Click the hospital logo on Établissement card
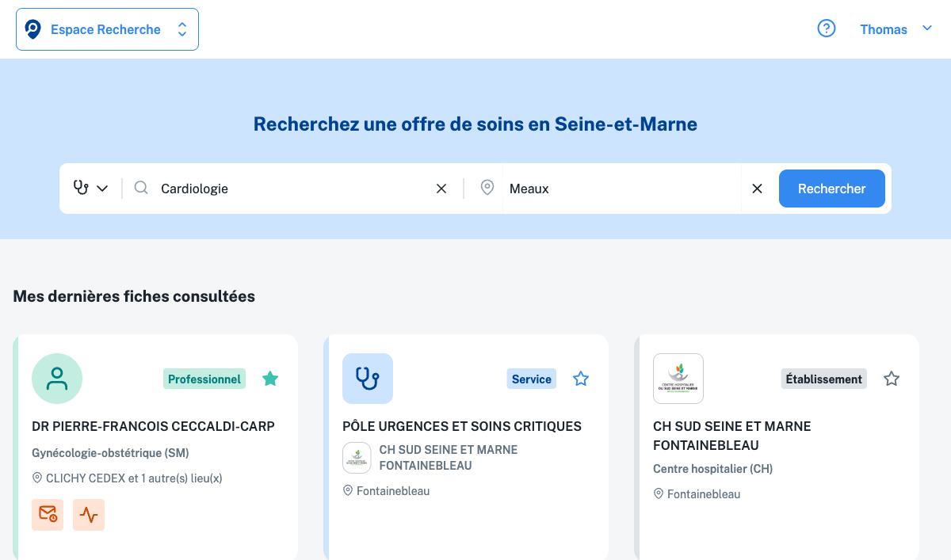This screenshot has width=951, height=560. tap(678, 379)
